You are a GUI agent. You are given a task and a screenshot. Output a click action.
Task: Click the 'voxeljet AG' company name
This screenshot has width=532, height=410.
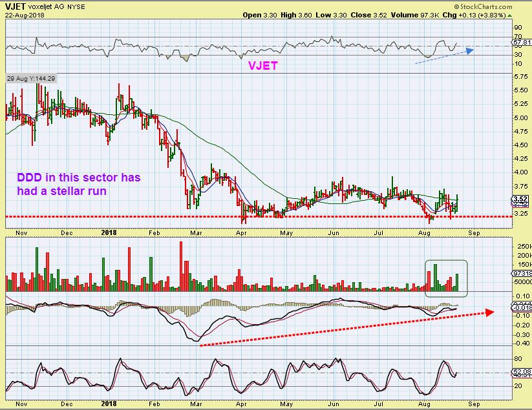pos(47,6)
